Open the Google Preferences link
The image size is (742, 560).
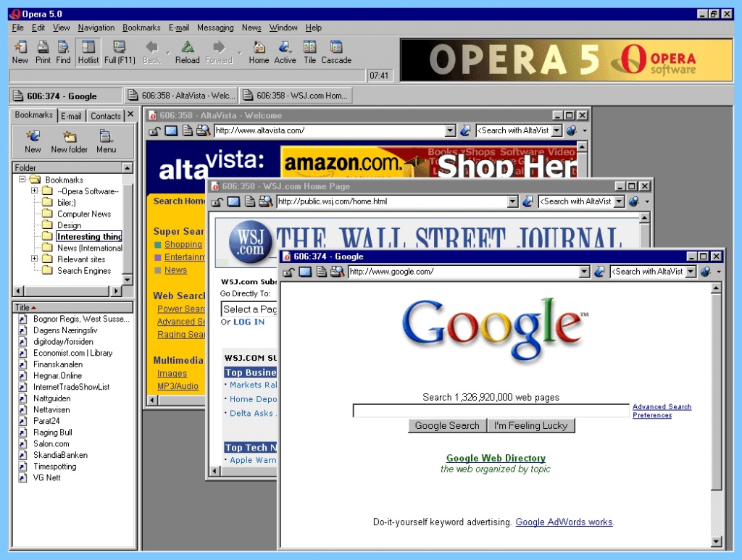tap(652, 415)
